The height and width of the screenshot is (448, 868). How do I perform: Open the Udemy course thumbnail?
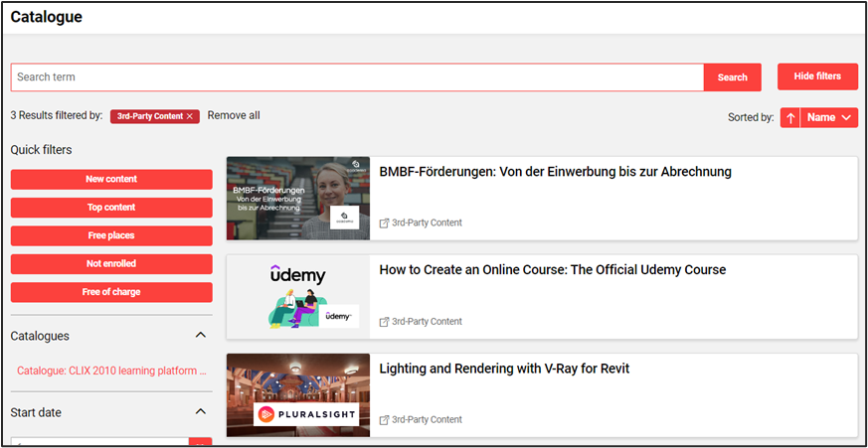click(297, 296)
